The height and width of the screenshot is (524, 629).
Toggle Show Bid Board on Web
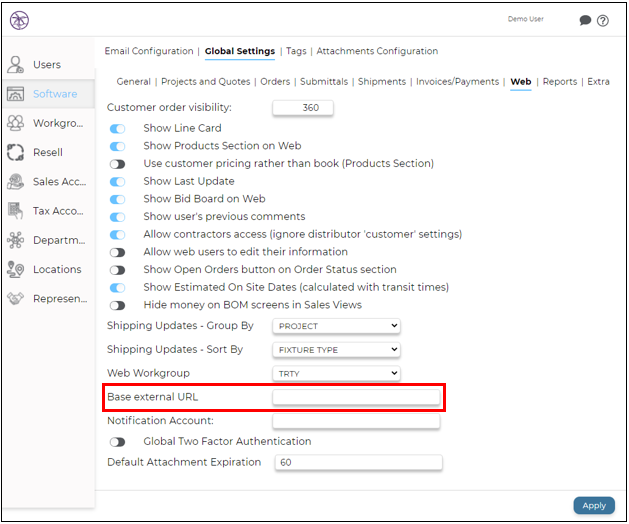pyautogui.click(x=118, y=199)
